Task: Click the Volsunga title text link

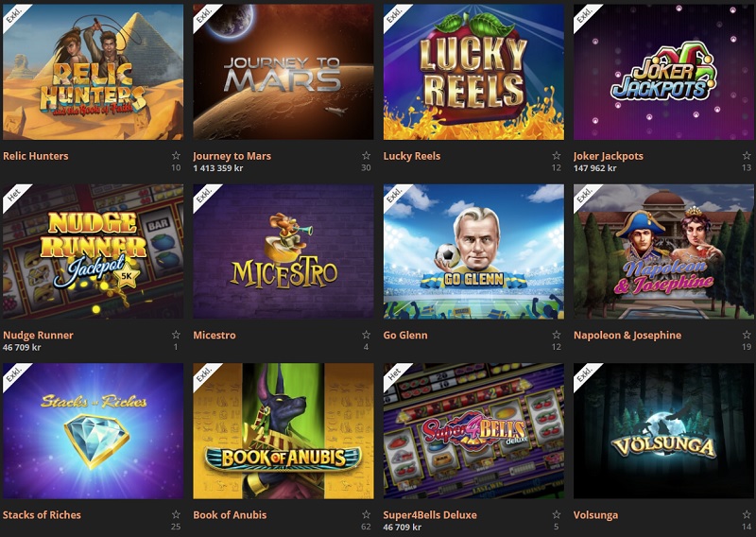Action: 595,515
